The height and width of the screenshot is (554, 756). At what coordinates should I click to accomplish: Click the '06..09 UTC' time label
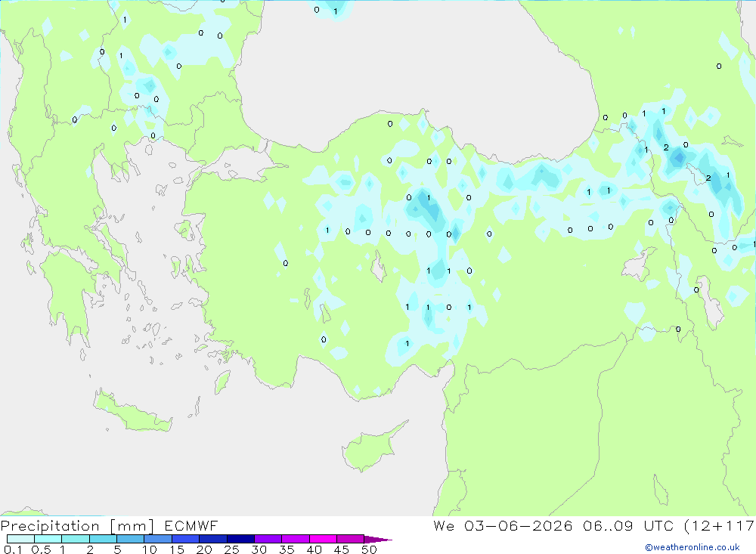pyautogui.click(x=627, y=526)
